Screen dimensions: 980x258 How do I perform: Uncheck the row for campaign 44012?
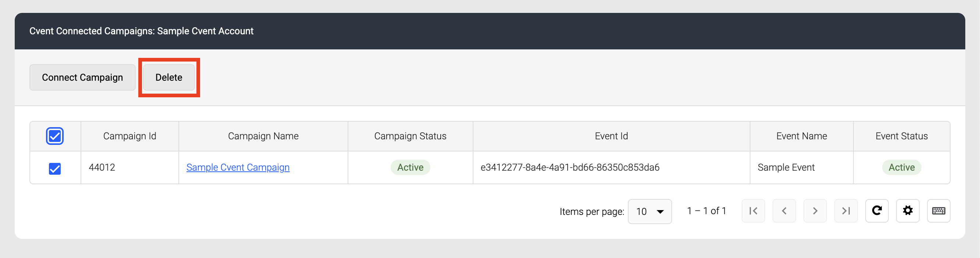[x=55, y=168]
